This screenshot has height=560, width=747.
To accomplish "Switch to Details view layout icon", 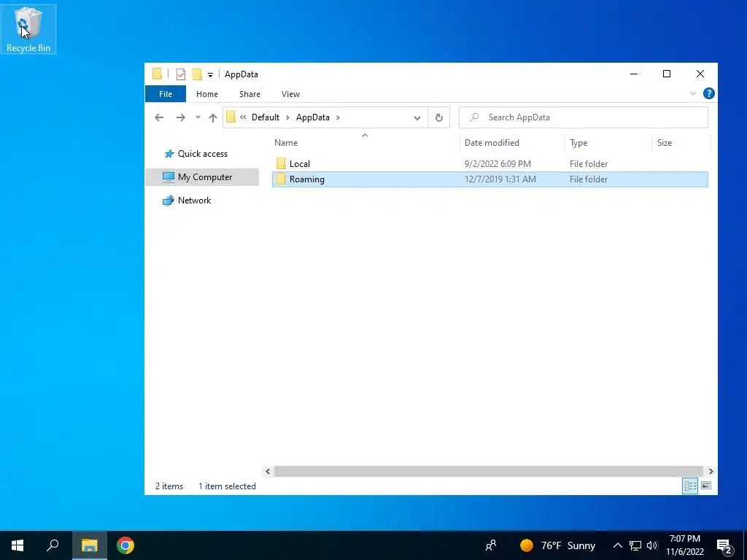I will pos(690,486).
